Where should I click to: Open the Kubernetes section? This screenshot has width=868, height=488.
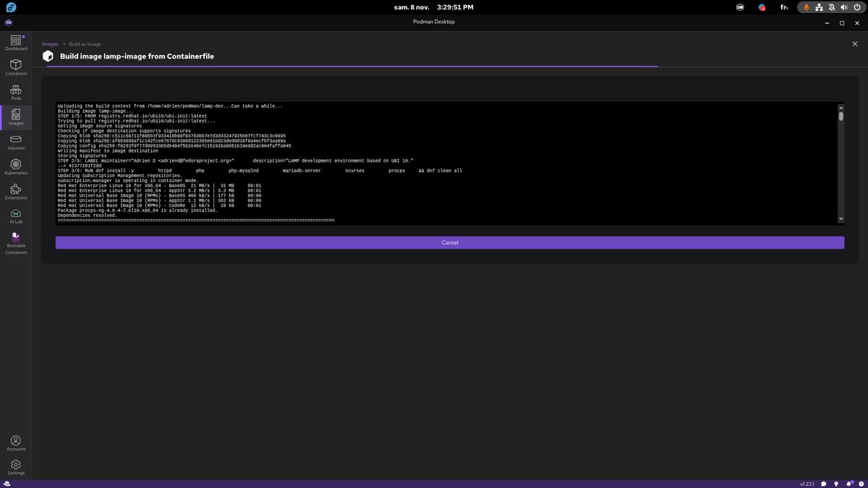point(16,167)
